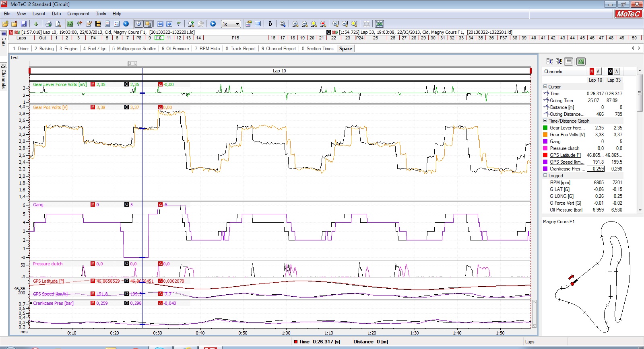Click the green flag fastest lap icon

click(x=179, y=24)
